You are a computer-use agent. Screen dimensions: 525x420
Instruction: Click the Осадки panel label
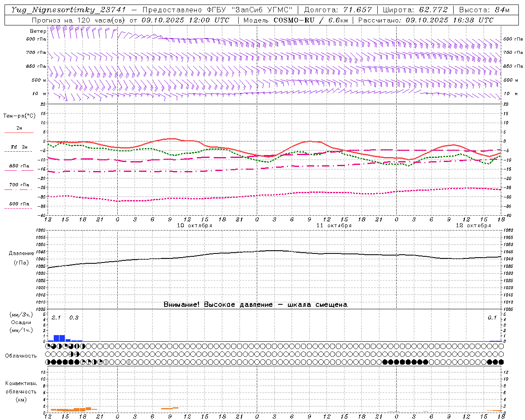coord(21,322)
